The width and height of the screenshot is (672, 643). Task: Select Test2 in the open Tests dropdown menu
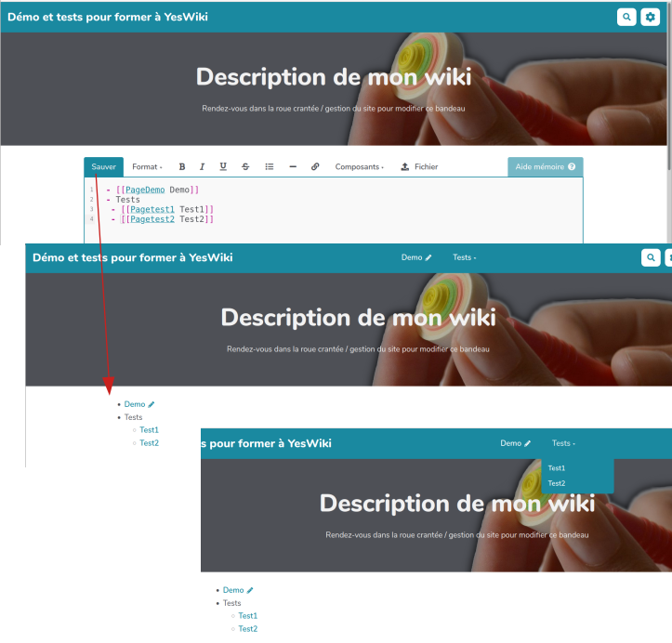coord(557,483)
